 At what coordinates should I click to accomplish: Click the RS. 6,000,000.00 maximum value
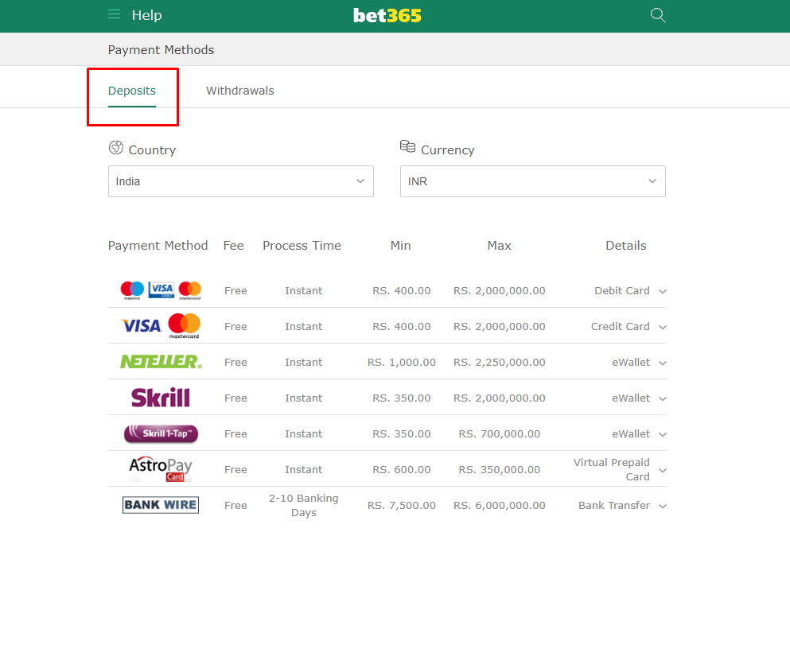coord(500,505)
